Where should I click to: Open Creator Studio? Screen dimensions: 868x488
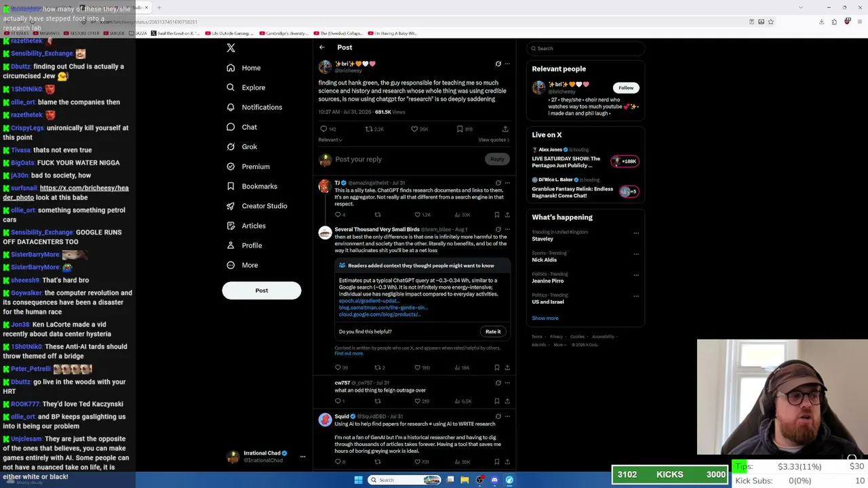click(x=257, y=205)
